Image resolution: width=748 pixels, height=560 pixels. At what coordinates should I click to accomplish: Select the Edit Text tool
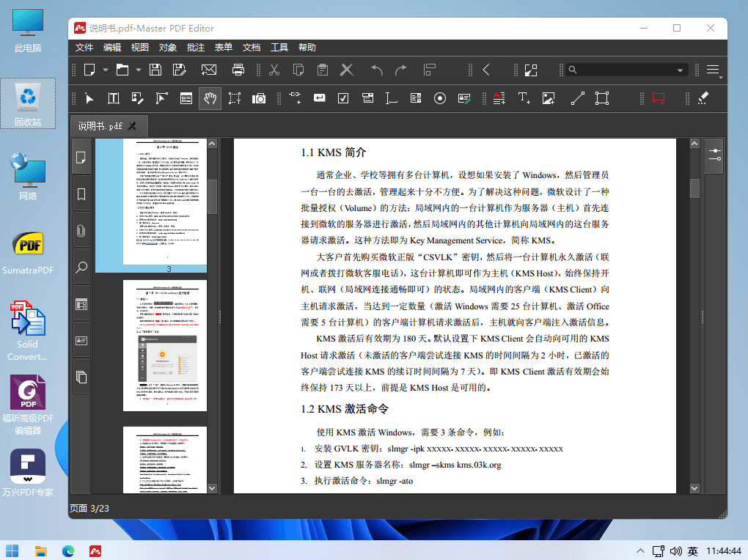pyautogui.click(x=114, y=98)
